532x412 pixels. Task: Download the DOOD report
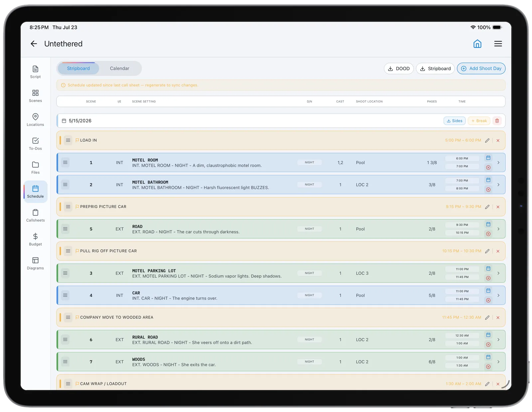[399, 69]
